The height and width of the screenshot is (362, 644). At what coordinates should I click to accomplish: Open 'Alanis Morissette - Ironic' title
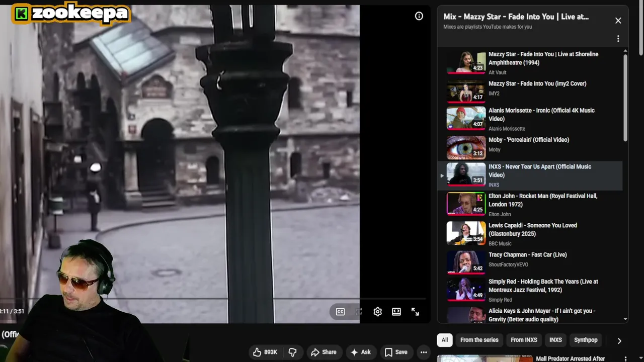pyautogui.click(x=541, y=115)
